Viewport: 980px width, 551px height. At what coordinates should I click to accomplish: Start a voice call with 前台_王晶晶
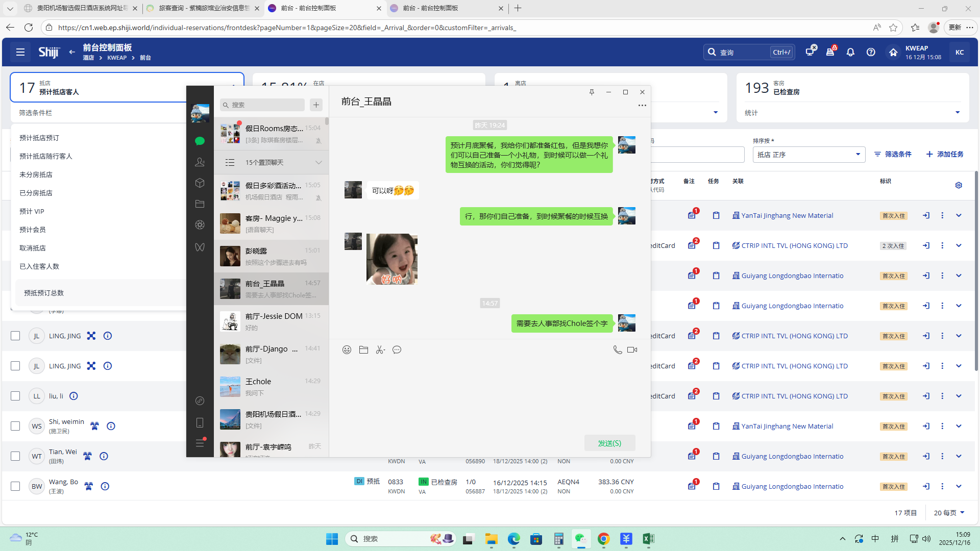(617, 350)
